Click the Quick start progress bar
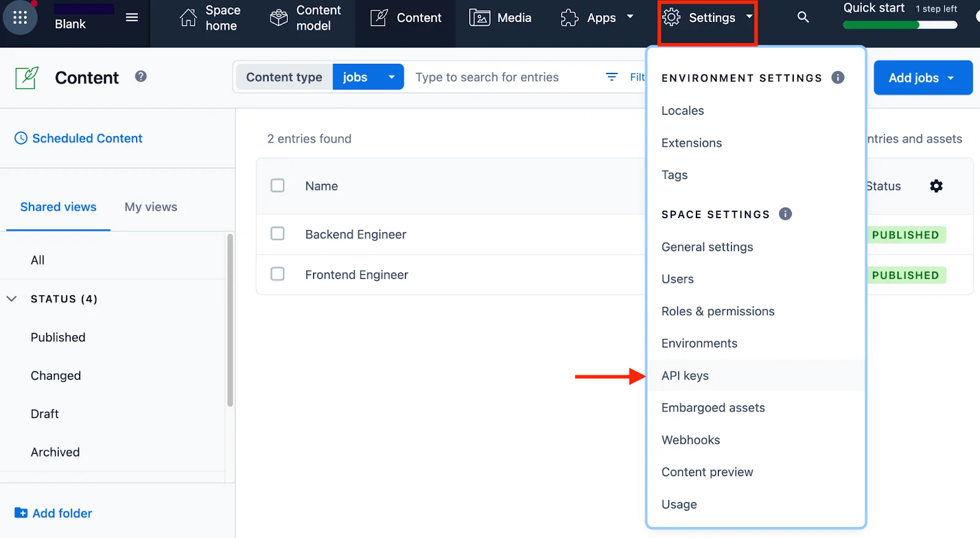980x538 pixels. click(900, 25)
